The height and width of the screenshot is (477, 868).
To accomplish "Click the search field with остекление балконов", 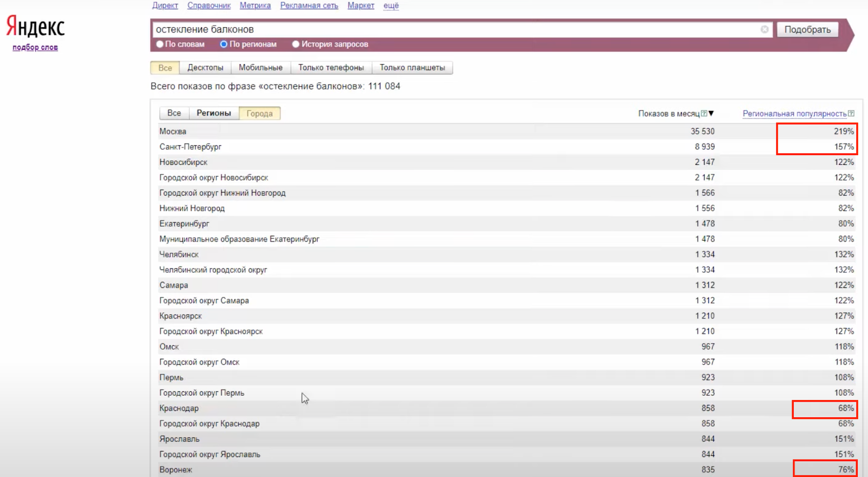I will tap(456, 29).
